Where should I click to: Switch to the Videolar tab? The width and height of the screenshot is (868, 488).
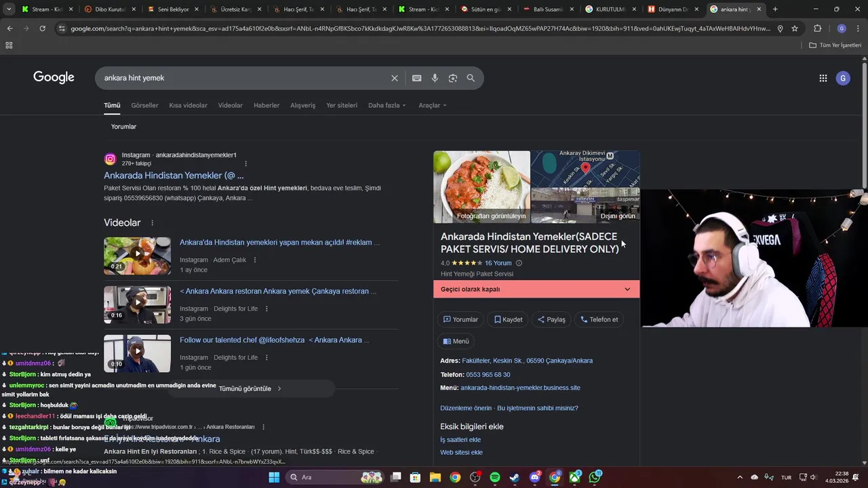point(230,106)
